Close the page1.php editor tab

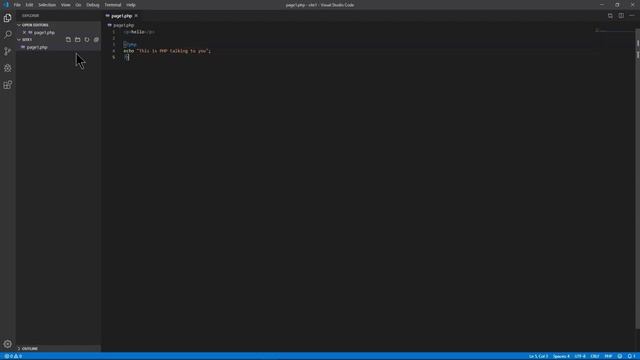pyautogui.click(x=136, y=16)
